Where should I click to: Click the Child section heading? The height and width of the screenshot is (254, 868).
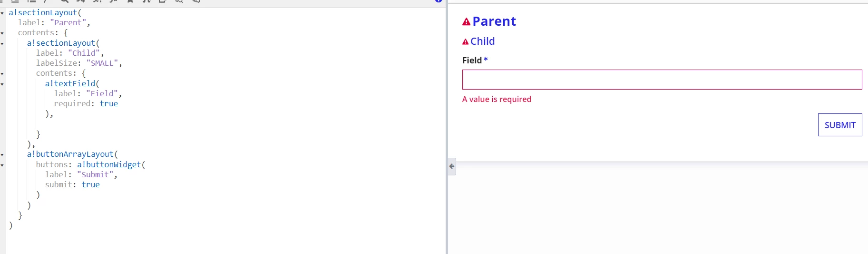[482, 41]
